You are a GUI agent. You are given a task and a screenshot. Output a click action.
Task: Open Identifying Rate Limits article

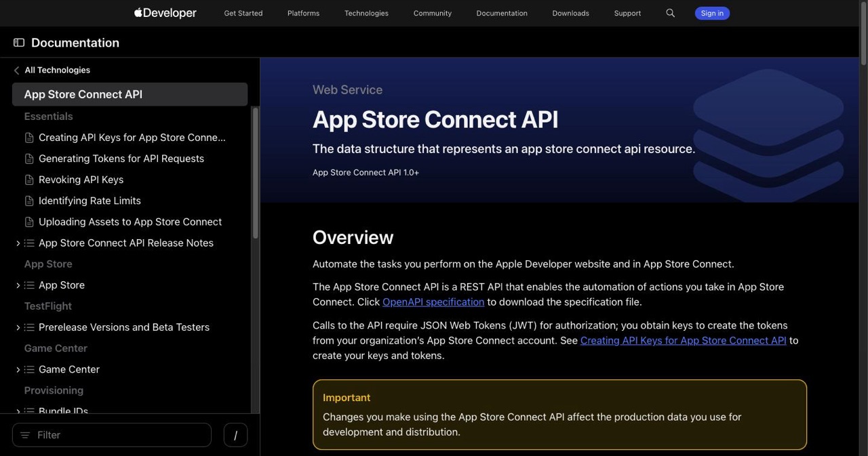tap(90, 201)
